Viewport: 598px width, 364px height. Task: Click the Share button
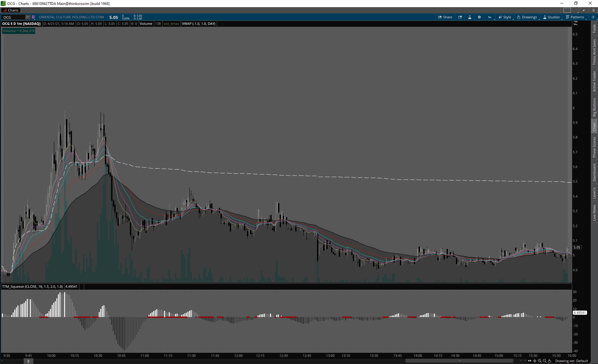coord(445,17)
